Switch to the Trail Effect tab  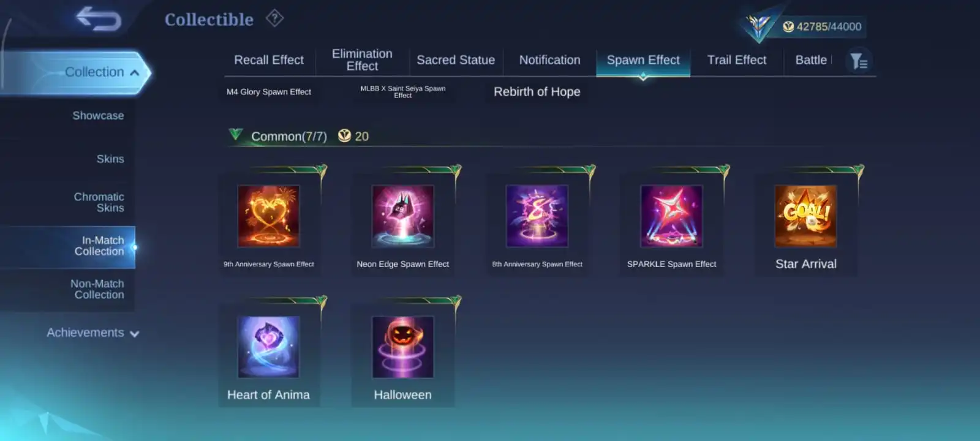pos(737,60)
